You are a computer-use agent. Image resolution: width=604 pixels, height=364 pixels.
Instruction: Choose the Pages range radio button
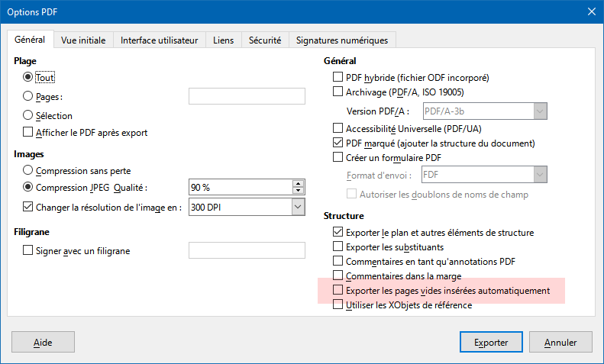[27, 96]
